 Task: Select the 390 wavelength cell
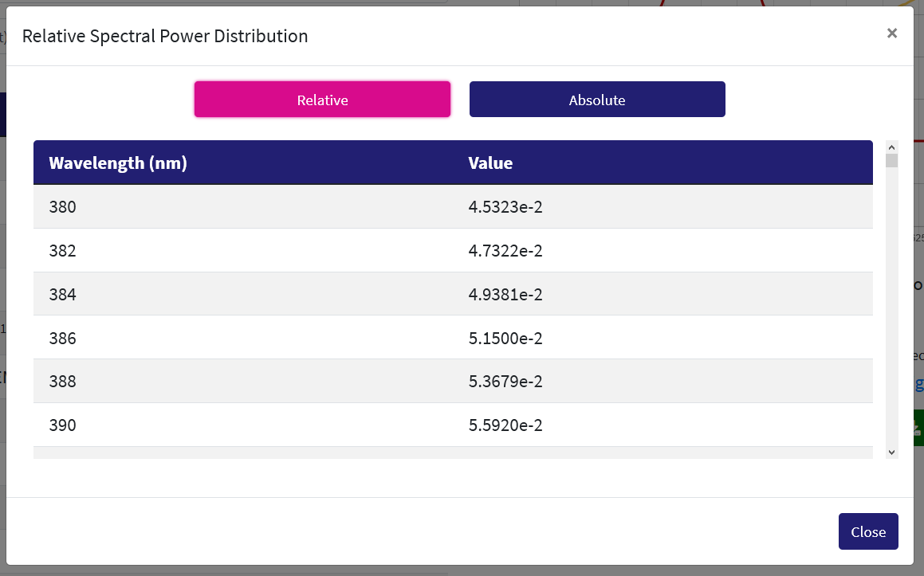point(63,425)
